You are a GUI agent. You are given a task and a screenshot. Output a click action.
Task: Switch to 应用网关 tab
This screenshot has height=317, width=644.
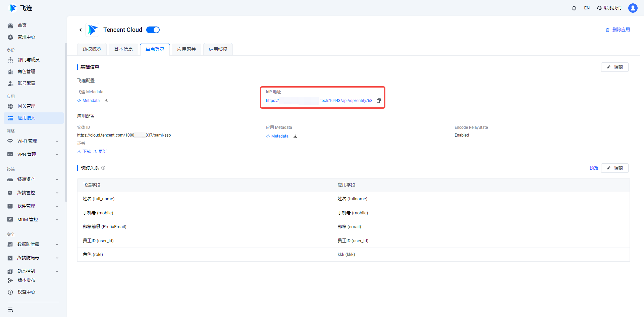click(x=186, y=49)
